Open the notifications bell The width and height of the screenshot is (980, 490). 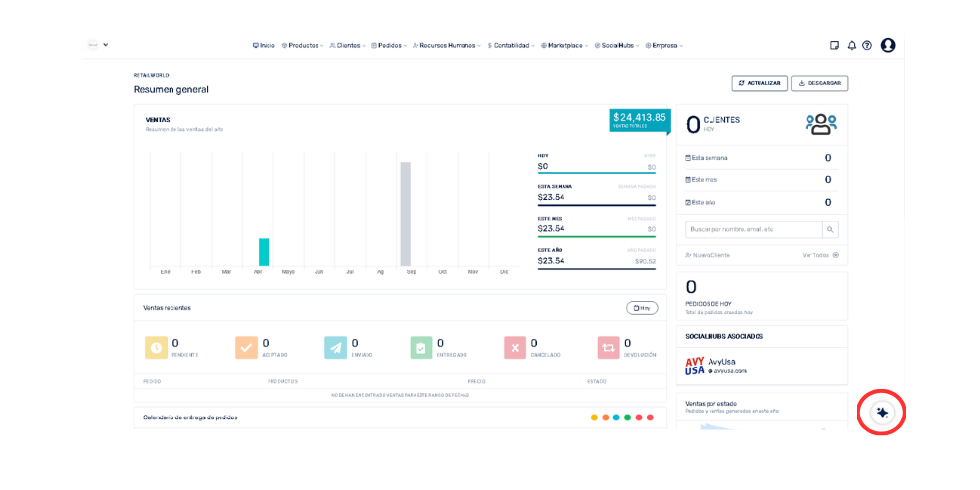point(851,45)
